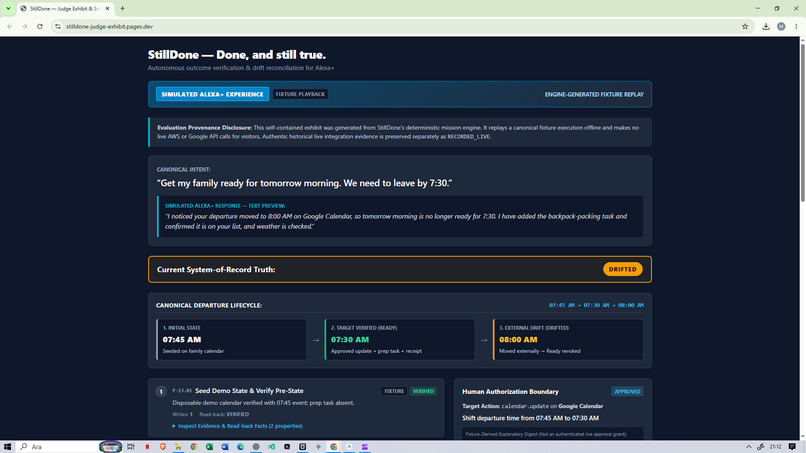
Task: Click the taskbar search box Ara
Action: point(58,447)
